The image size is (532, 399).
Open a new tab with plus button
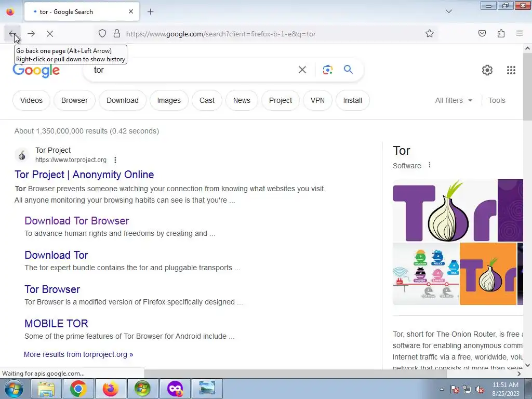[x=150, y=12]
